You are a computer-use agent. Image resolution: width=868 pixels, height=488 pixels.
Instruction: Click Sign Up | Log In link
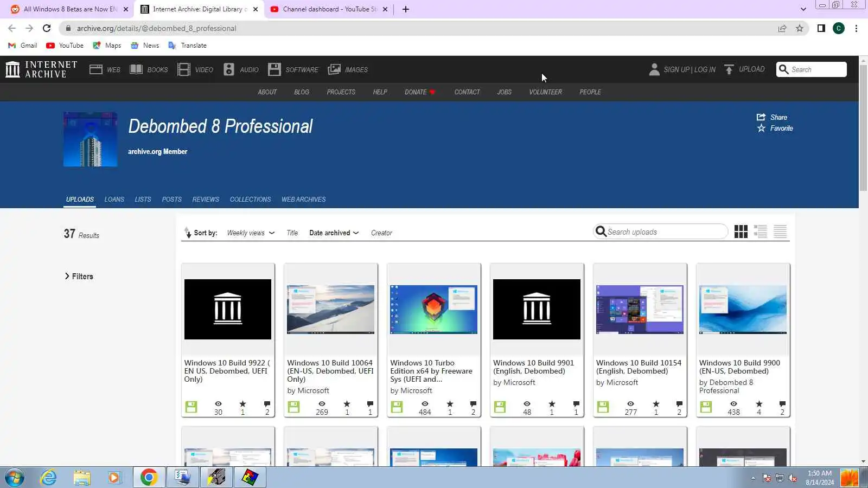690,69
